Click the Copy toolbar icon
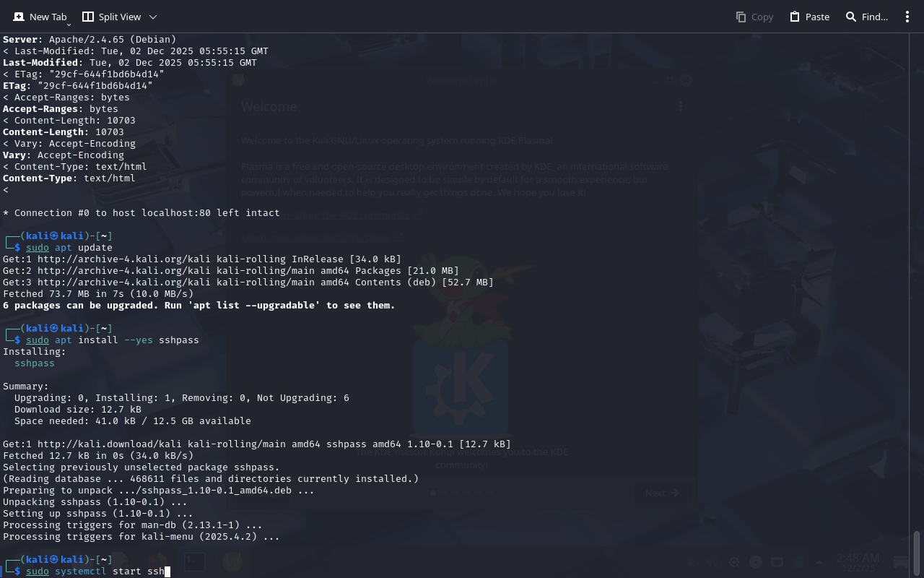 pyautogui.click(x=754, y=17)
